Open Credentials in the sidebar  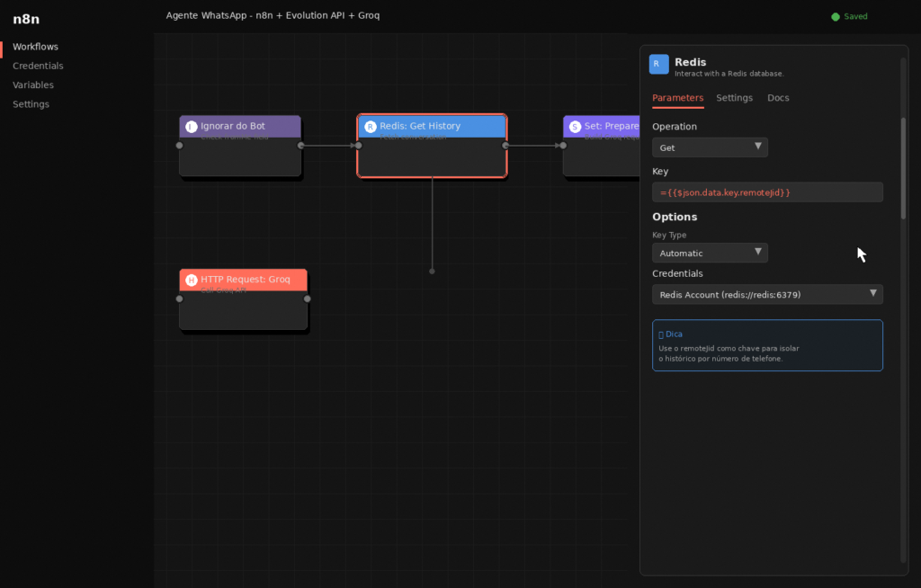38,66
